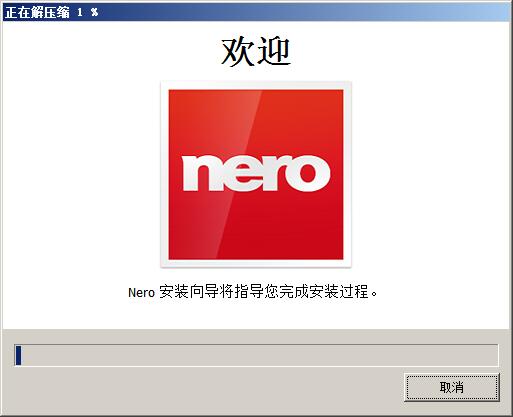Click the white frame around Nero logo
Viewport: 513px width, 417px height.
tap(256, 85)
